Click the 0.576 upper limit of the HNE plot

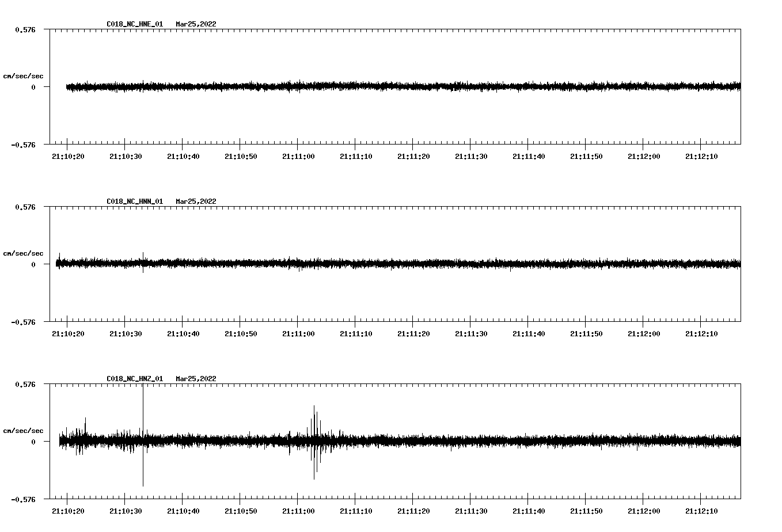coord(25,29)
